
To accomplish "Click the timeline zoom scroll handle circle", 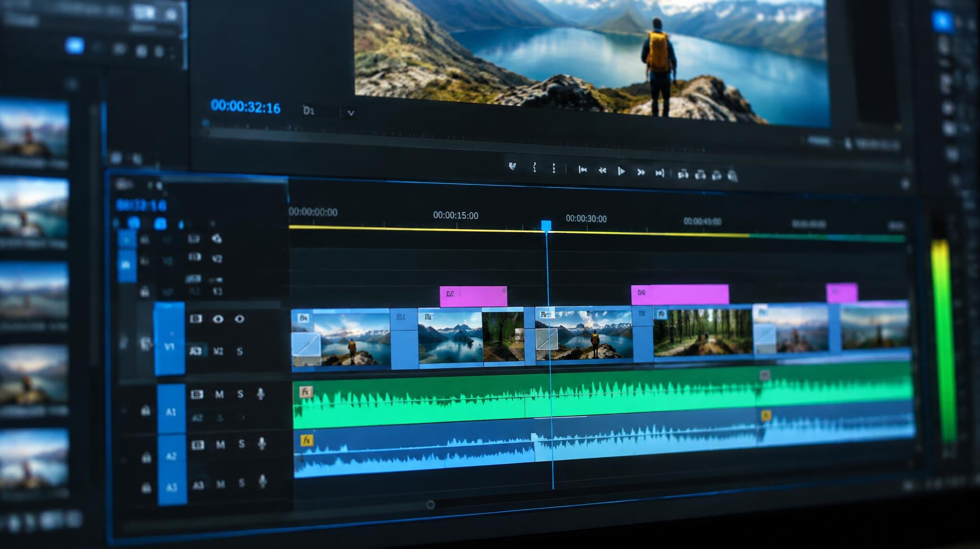I will pos(430,504).
